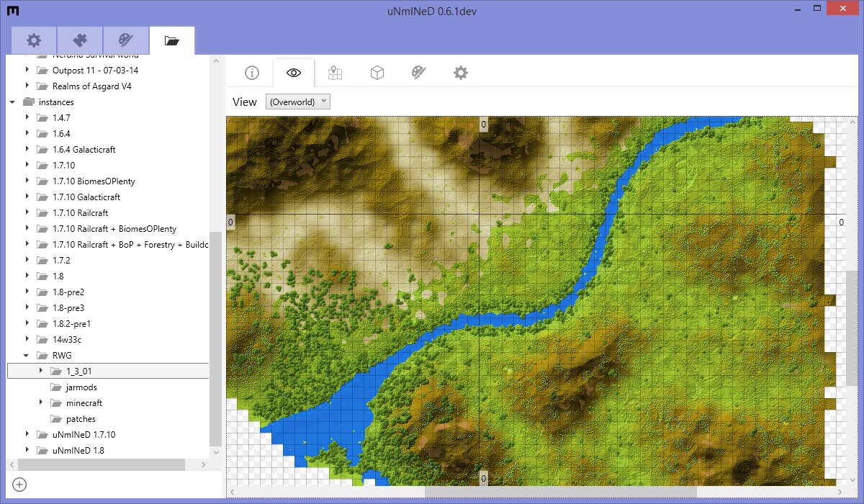Screen dimensions: 864x504
Task: Open the map settings gear icon
Action: [x=460, y=72]
